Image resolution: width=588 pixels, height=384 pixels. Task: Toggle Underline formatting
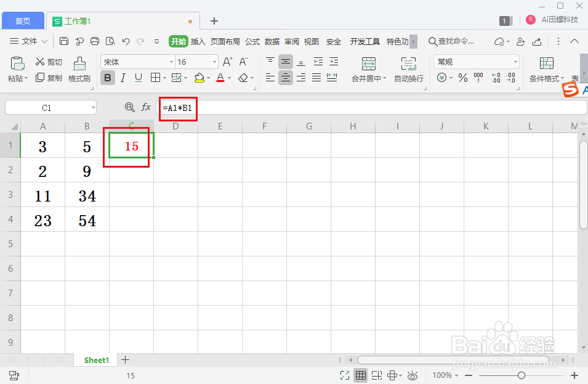139,78
